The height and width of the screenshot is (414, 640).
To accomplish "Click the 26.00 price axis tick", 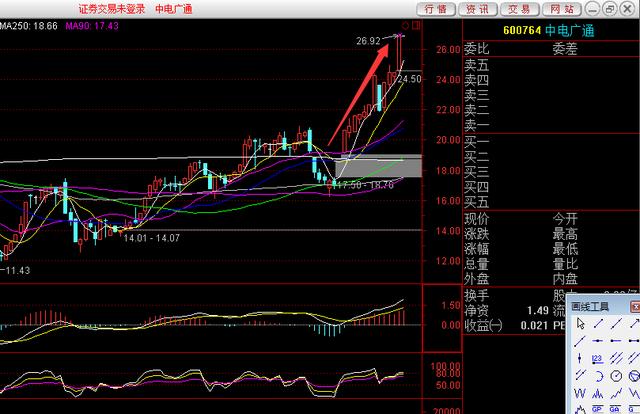I will tap(448, 49).
